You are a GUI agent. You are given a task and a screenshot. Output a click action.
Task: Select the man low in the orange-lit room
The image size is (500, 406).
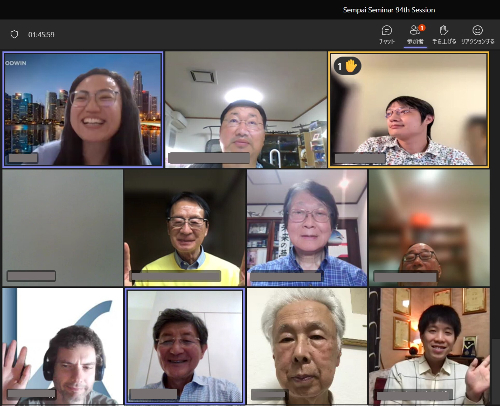pos(429,228)
